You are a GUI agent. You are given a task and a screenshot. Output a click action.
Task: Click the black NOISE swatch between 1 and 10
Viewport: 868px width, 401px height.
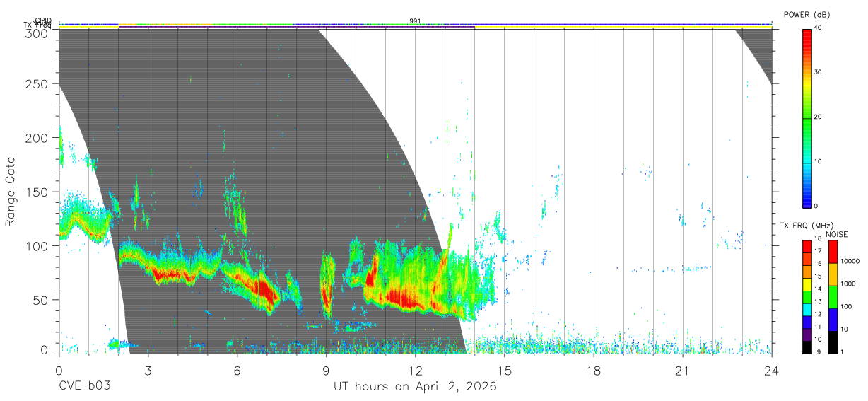(833, 342)
